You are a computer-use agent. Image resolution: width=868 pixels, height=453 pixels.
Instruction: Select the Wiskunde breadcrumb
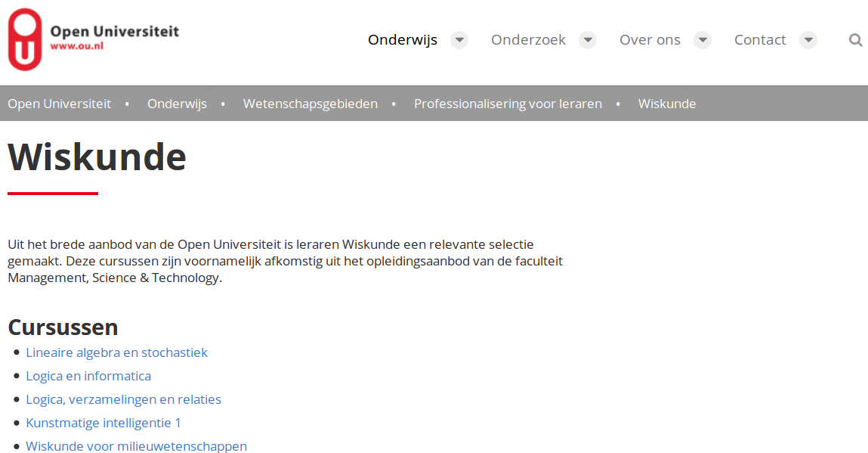667,104
